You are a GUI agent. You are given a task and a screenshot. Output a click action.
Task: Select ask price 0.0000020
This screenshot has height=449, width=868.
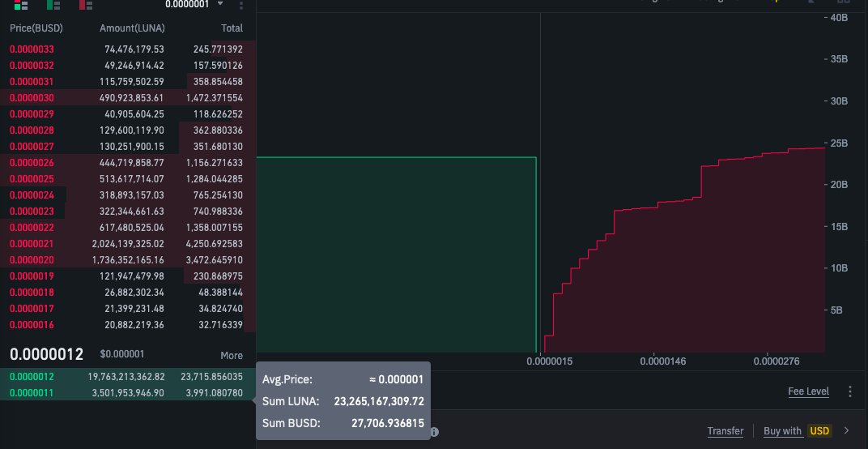[x=32, y=260]
